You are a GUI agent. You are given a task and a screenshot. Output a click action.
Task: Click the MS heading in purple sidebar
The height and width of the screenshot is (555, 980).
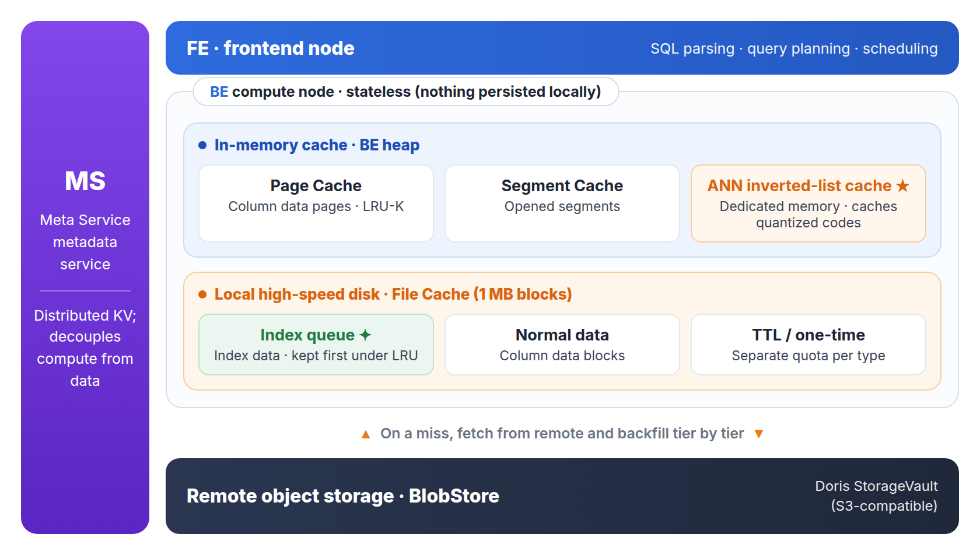coord(85,181)
